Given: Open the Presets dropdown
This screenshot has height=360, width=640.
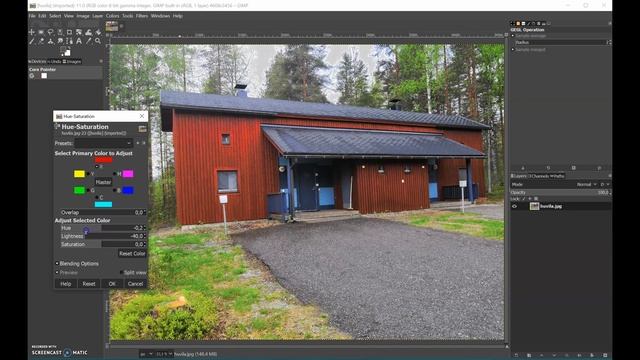Looking at the screenshot, I should (104, 143).
